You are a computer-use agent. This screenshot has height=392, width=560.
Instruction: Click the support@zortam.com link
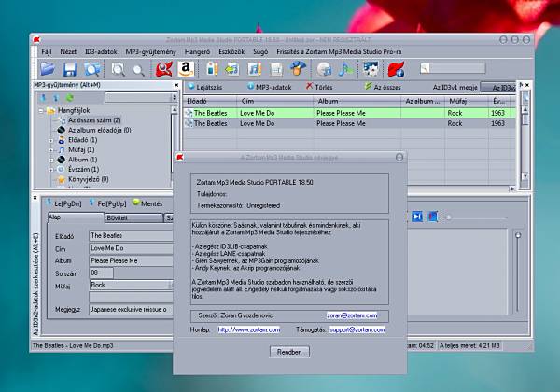[x=357, y=329]
